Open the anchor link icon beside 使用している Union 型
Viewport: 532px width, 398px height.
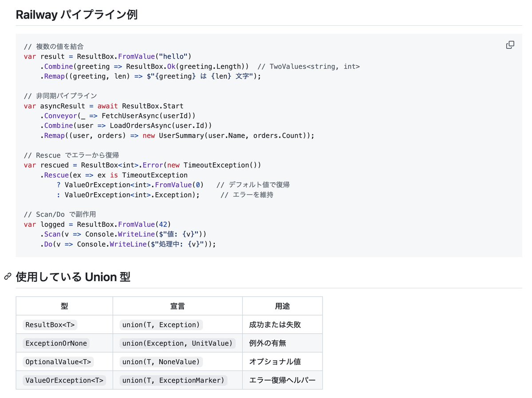coord(8,276)
